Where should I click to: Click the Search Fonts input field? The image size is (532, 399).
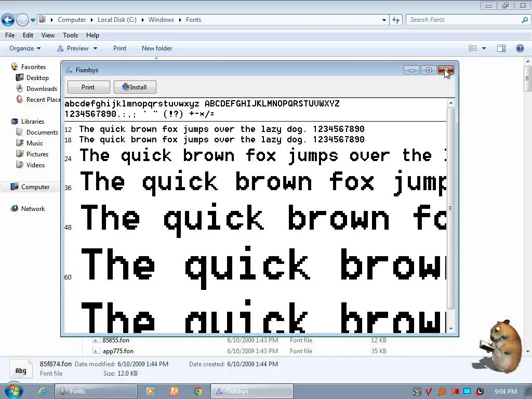pos(463,20)
